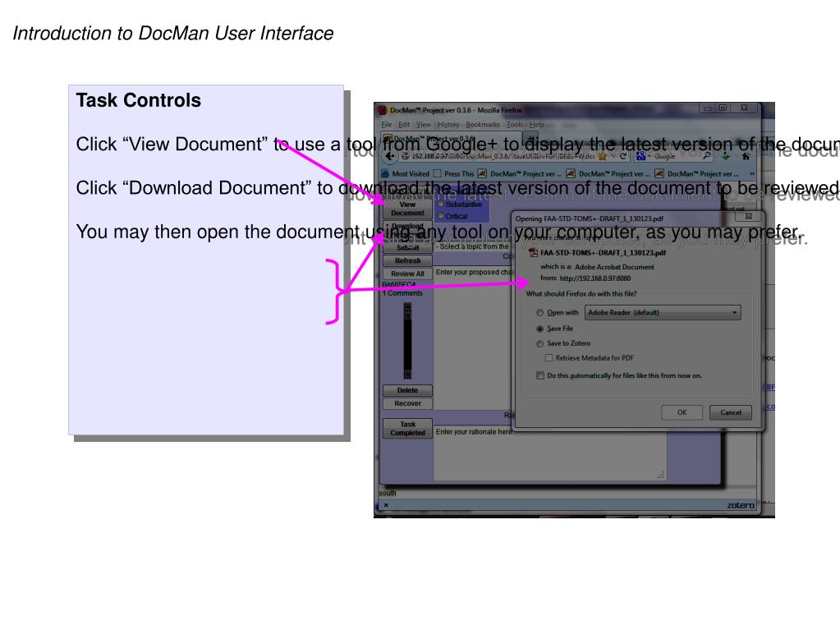Screen dimensions: 840x630
Task: Confirm the download dialog with OK
Action: click(x=682, y=412)
